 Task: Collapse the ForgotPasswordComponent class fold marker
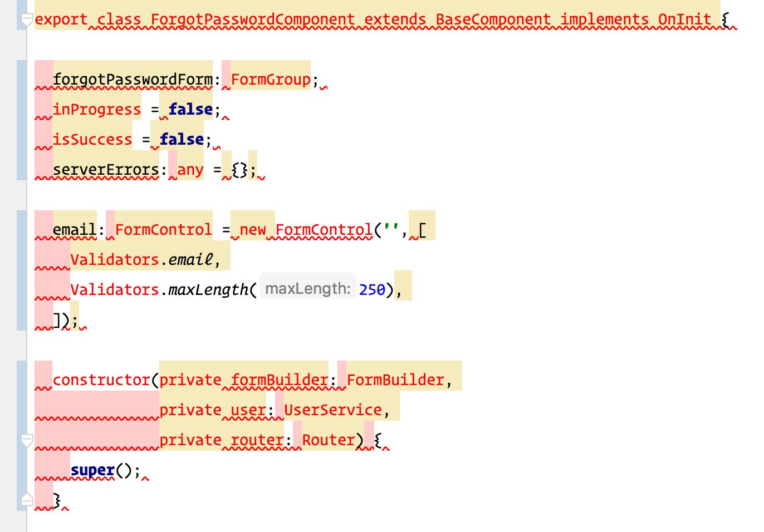point(26,20)
